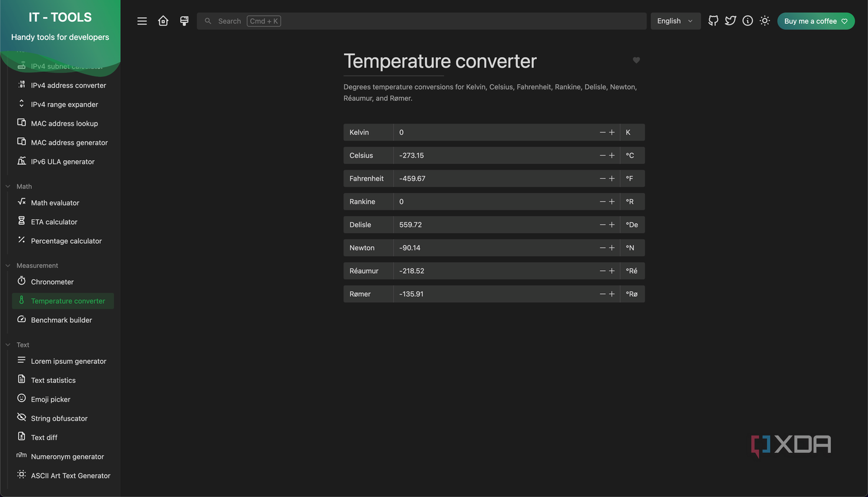The height and width of the screenshot is (497, 868).
Task: Open the GitHub repository icon
Action: tap(713, 21)
